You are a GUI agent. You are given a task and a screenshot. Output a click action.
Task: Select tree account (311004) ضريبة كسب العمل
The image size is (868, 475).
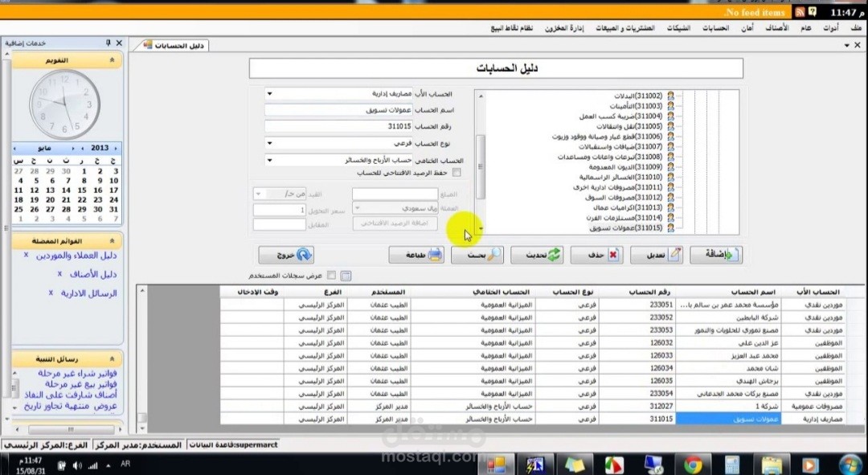(620, 117)
